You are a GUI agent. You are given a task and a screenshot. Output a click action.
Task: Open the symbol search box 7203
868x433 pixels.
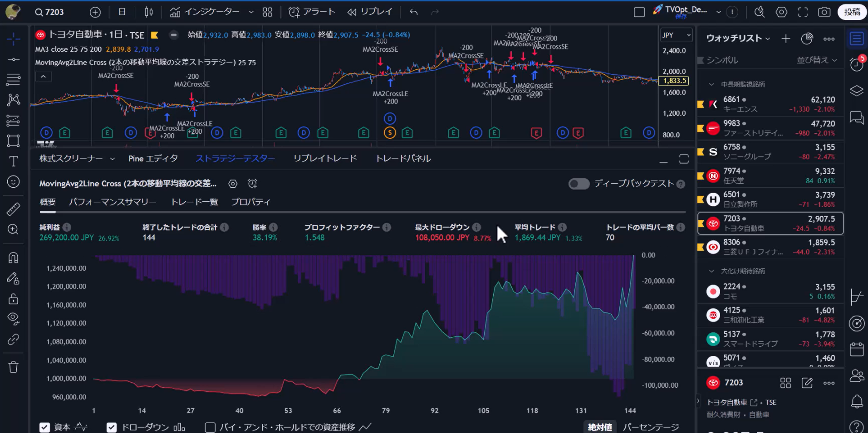pyautogui.click(x=50, y=12)
